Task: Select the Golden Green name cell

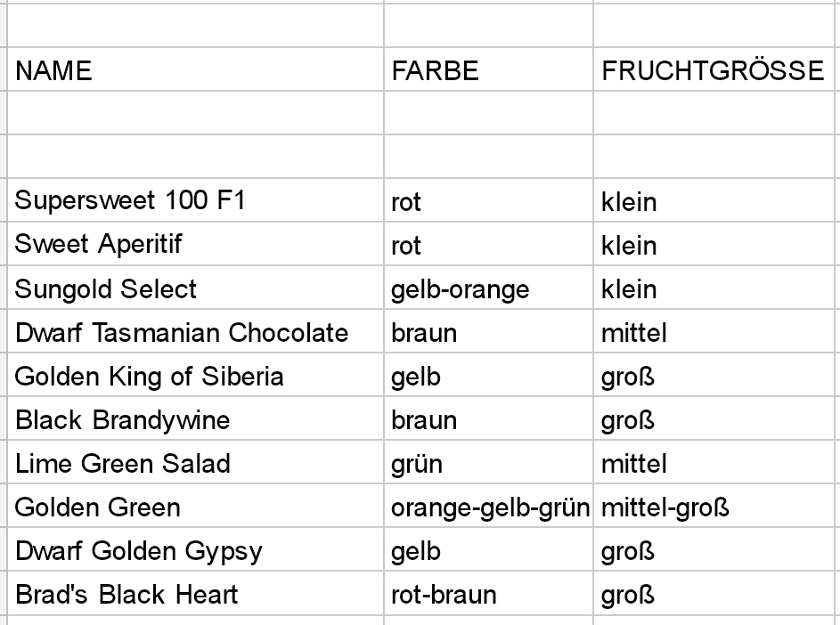Action: point(196,506)
